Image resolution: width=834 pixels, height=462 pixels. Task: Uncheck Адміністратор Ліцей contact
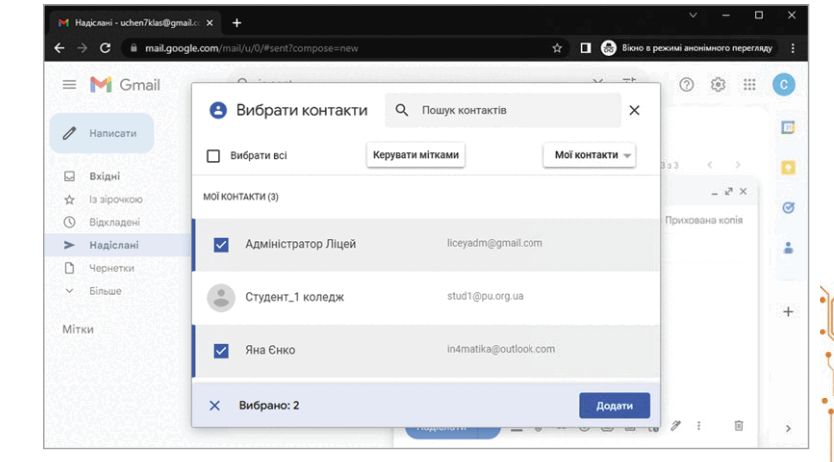pos(221,245)
